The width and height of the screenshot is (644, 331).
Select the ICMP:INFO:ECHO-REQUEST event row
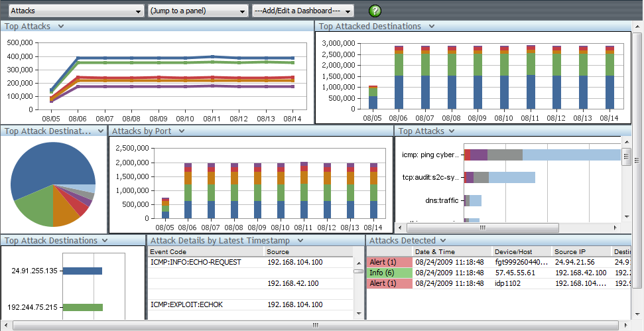(250, 262)
